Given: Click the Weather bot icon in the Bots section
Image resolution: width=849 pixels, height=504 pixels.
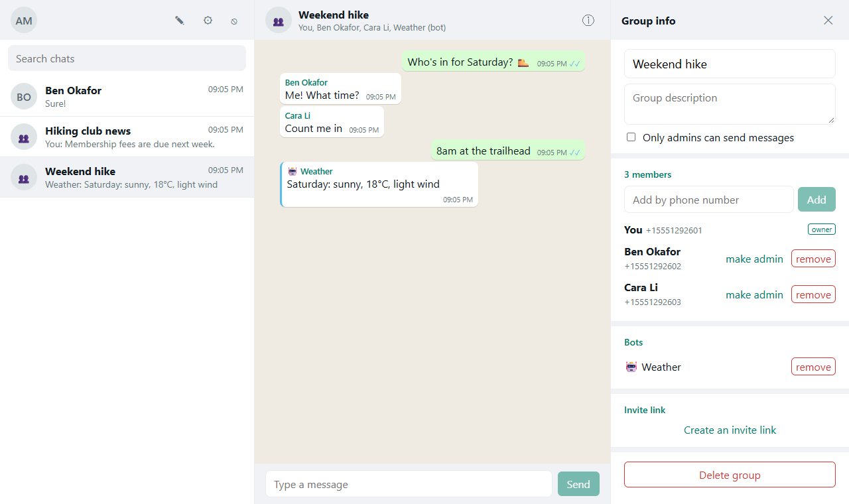Looking at the screenshot, I should click(x=631, y=367).
